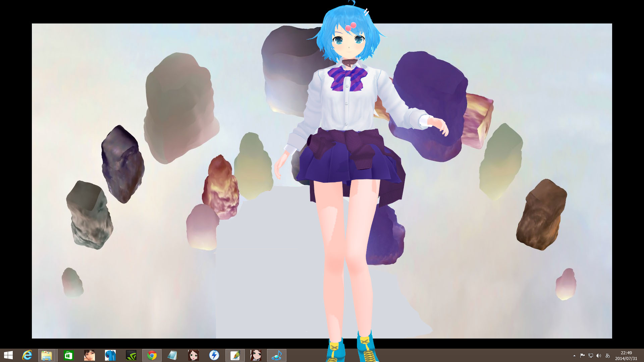
Task: Open the network status tray icon
Action: click(591, 356)
